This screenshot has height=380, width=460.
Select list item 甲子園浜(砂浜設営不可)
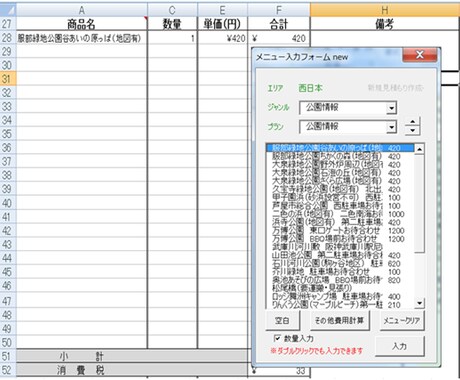coord(340,197)
